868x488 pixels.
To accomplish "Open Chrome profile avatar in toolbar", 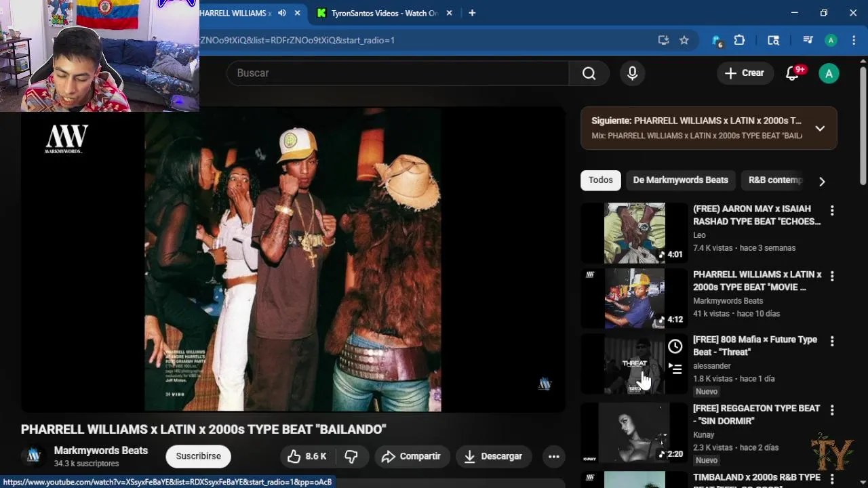I will tap(831, 40).
